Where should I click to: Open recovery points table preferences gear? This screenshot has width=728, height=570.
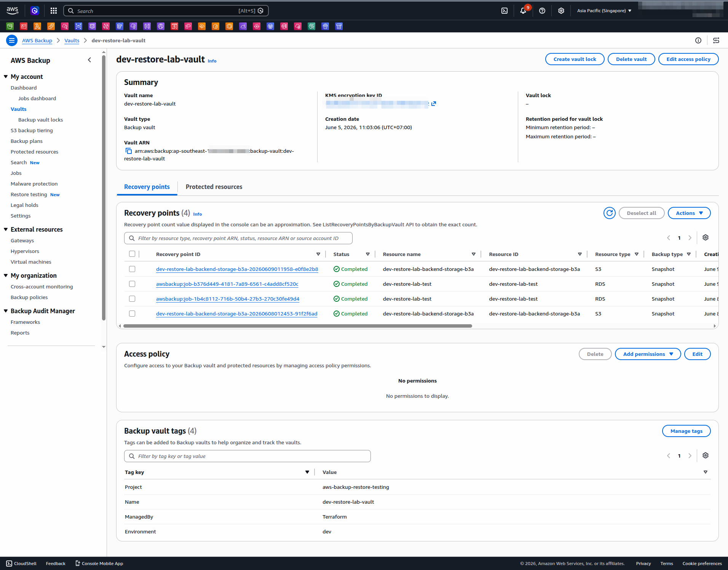706,237
